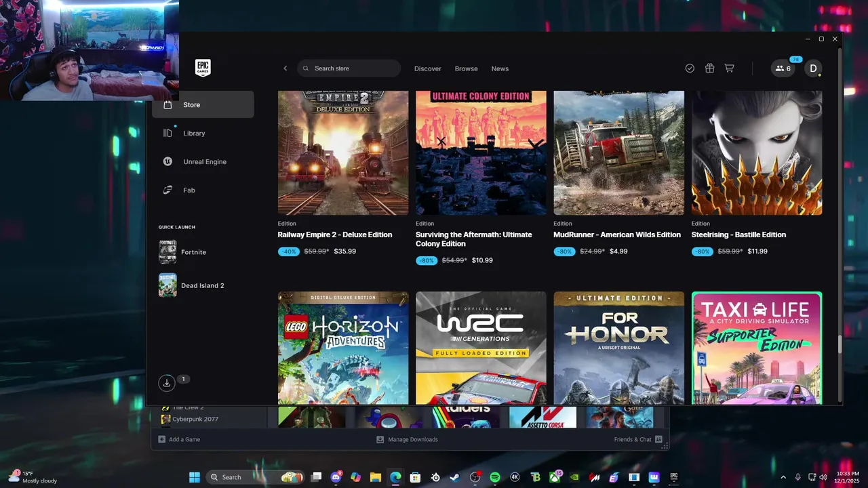Open Epic Games Launcher taskbar icon
Screen dimensions: 868x488
(x=674, y=477)
